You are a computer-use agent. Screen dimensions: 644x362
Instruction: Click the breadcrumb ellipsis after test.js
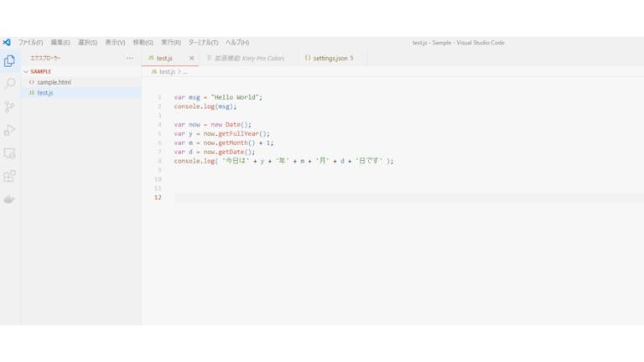184,72
